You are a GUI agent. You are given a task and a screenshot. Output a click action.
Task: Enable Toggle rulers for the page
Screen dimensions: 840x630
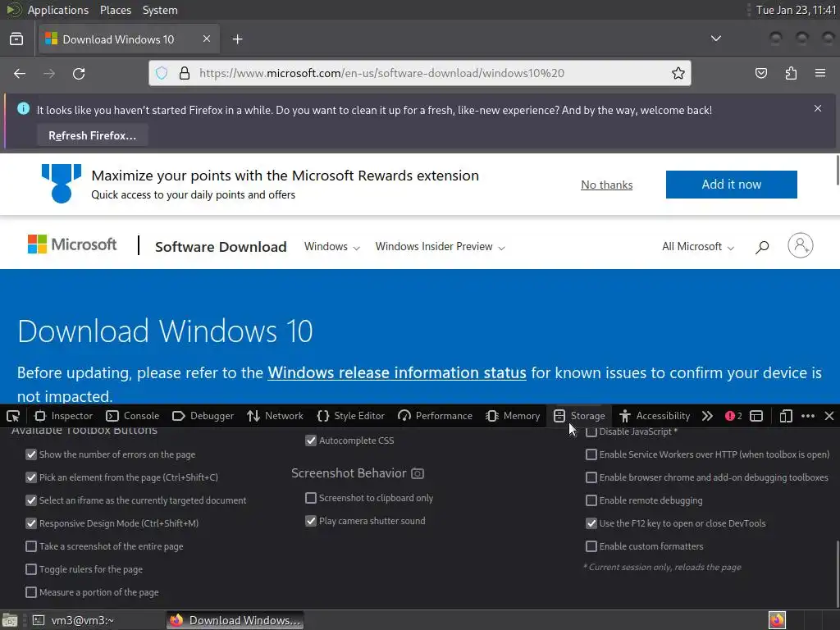click(31, 569)
